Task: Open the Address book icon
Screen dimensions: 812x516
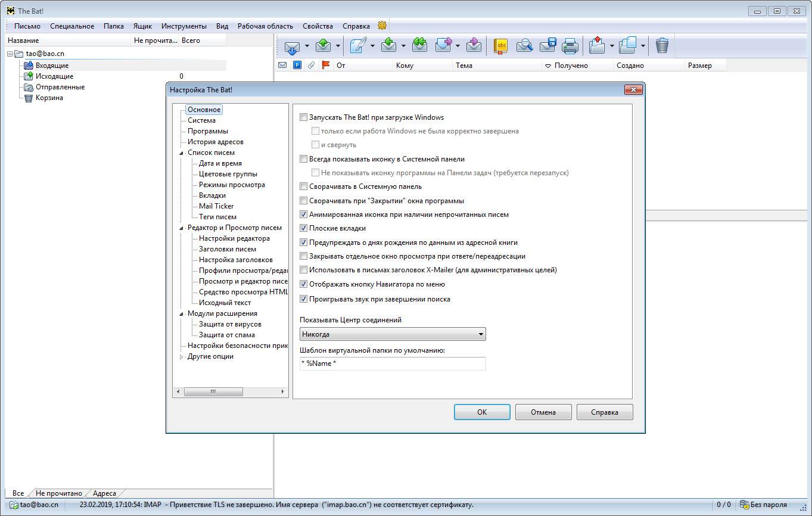Action: [500, 45]
